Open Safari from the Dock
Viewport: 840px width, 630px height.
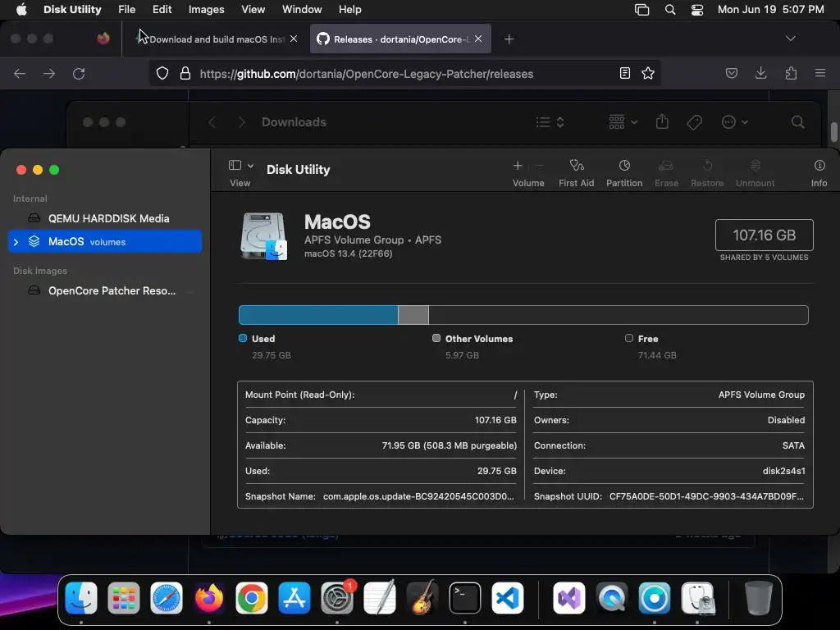(x=166, y=598)
